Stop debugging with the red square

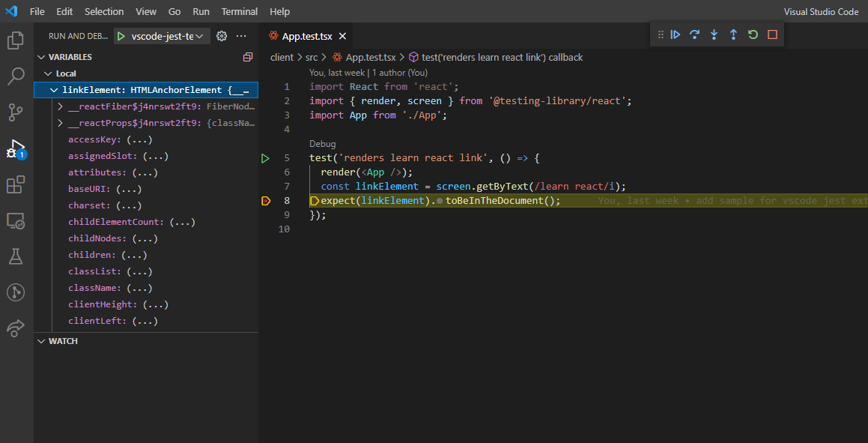point(772,34)
